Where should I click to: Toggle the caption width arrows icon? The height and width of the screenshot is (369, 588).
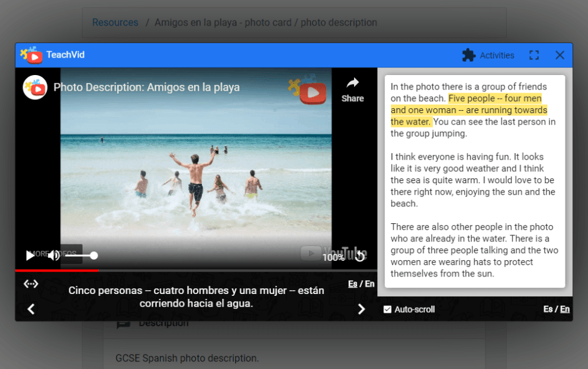point(31,284)
